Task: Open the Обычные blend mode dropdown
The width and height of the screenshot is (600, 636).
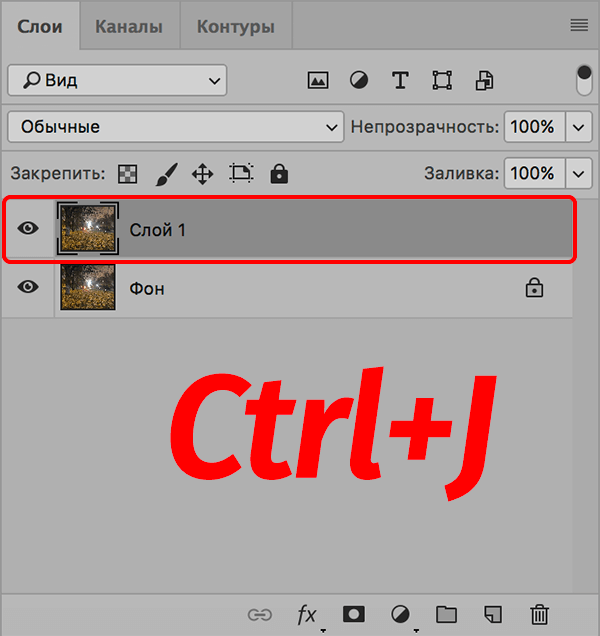Action: tap(175, 127)
